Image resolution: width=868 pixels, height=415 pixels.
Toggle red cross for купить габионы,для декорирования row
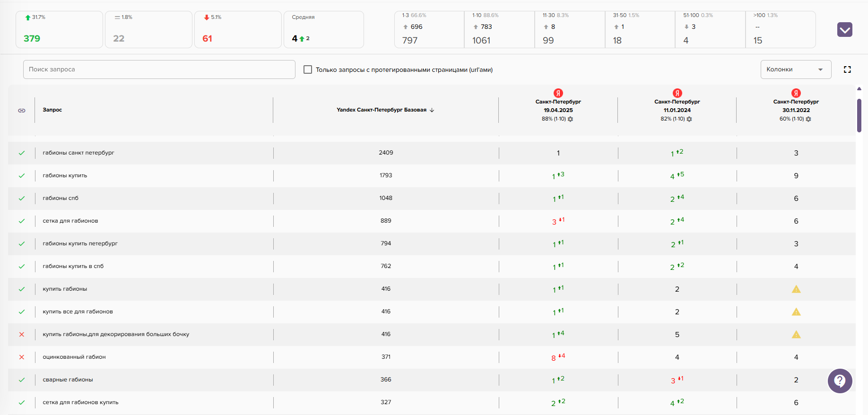pos(22,335)
